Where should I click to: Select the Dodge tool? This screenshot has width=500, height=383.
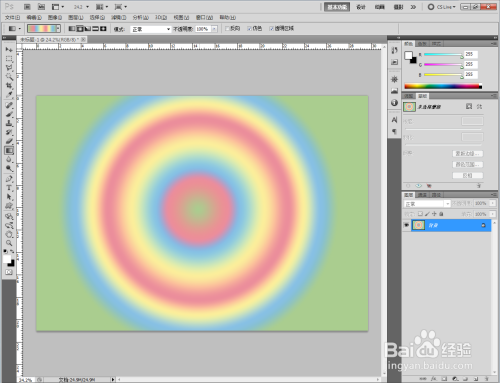(9, 168)
